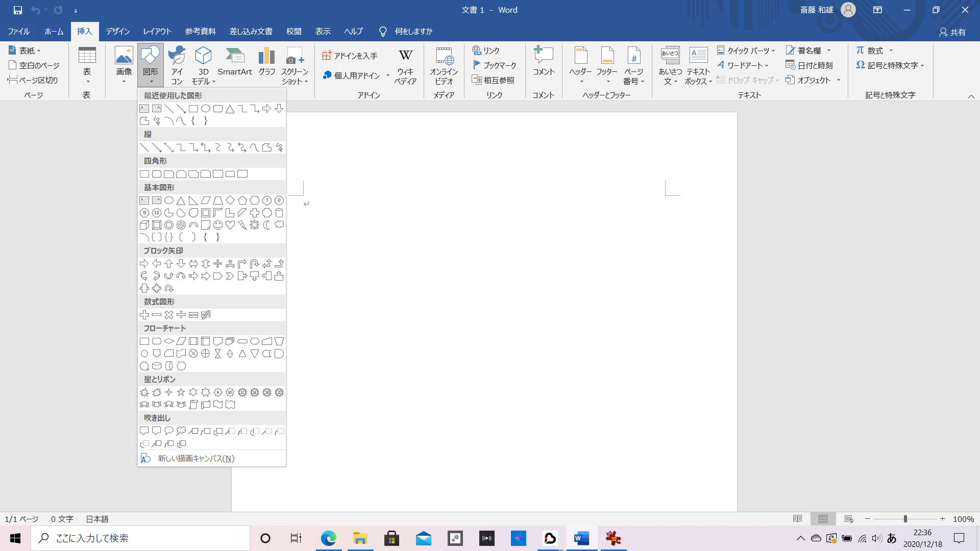Adjust the zoom slider in status bar
This screenshot has height=551, width=980.
coord(905,519)
